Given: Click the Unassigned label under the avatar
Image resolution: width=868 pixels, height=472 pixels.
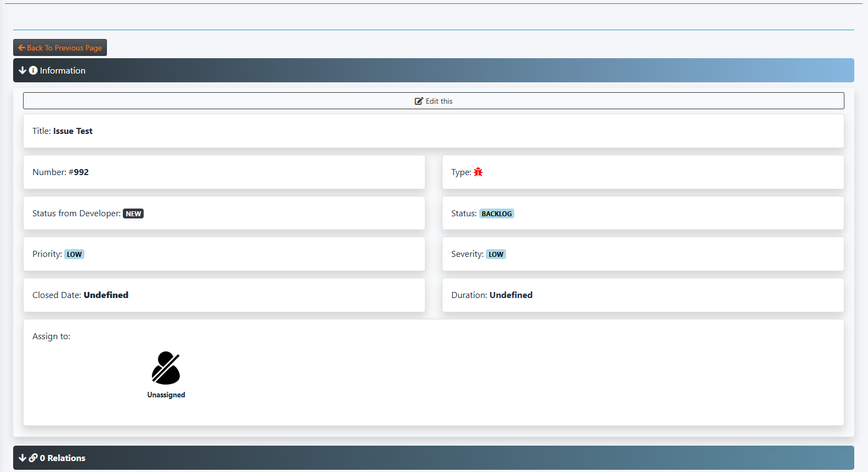Looking at the screenshot, I should [x=166, y=395].
